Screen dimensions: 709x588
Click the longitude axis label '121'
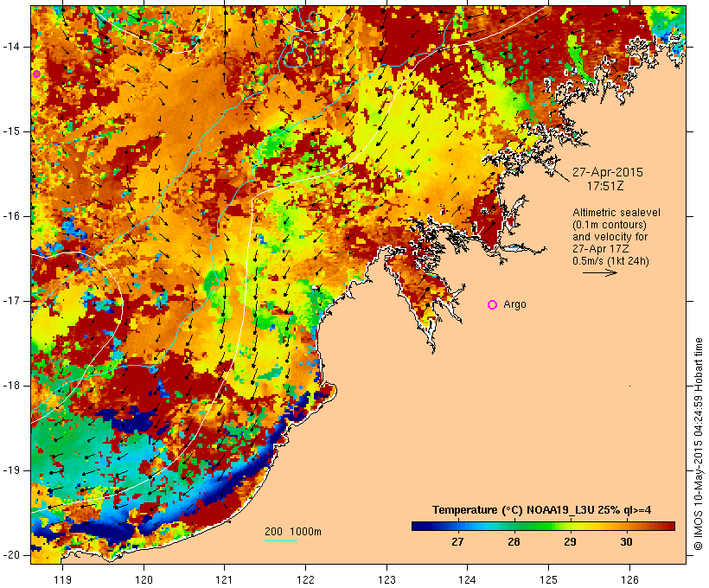224,579
